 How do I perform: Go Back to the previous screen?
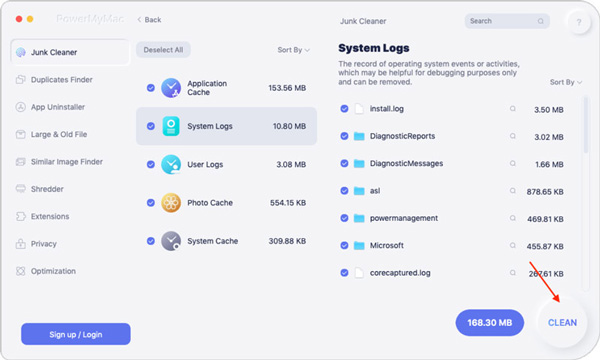point(149,20)
